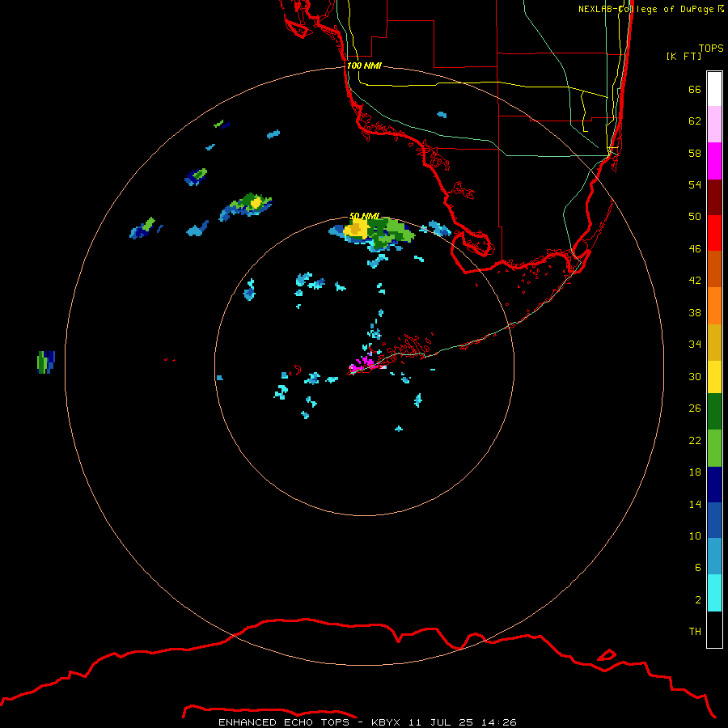Click the "10" legend value
The height and width of the screenshot is (728, 728).
695,535
